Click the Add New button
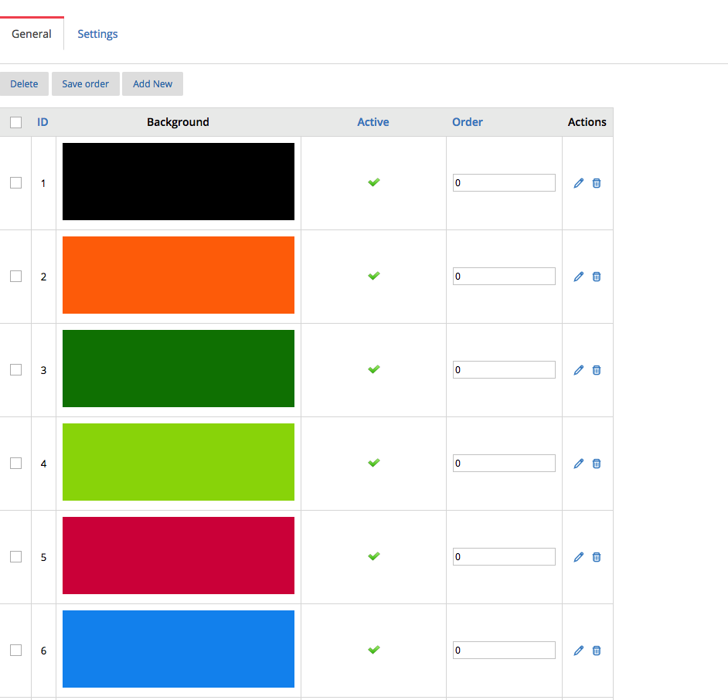 click(152, 84)
